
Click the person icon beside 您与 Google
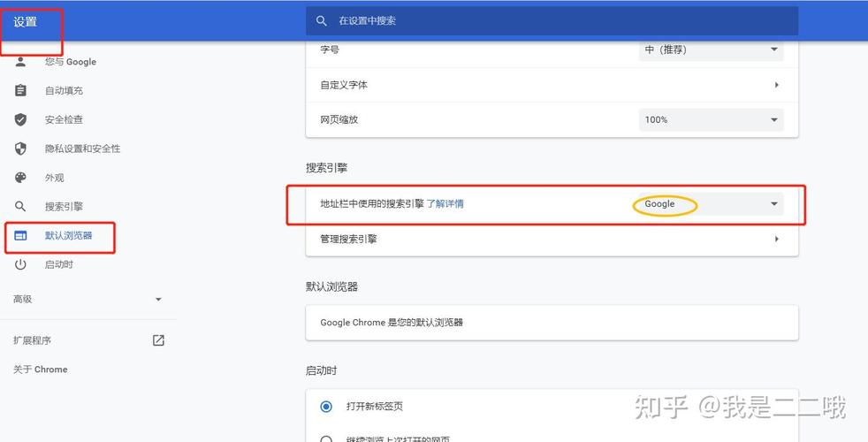[21, 62]
